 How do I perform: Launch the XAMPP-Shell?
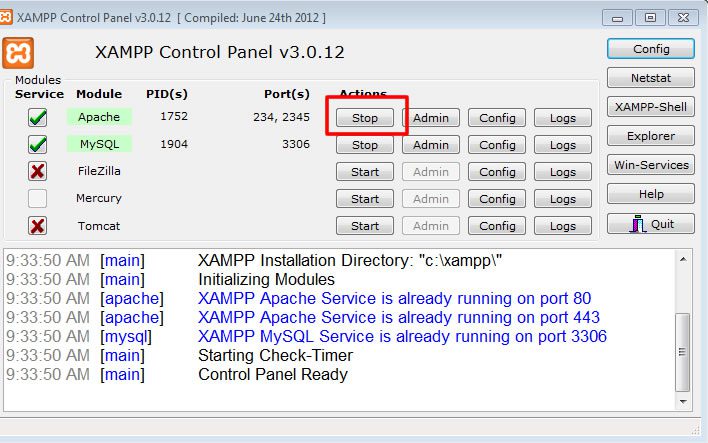tap(651, 107)
